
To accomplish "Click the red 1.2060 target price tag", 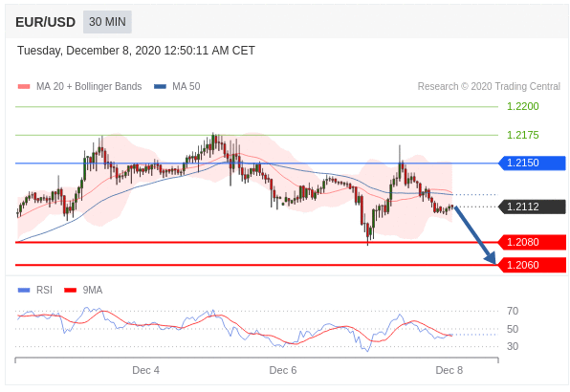I will point(532,265).
